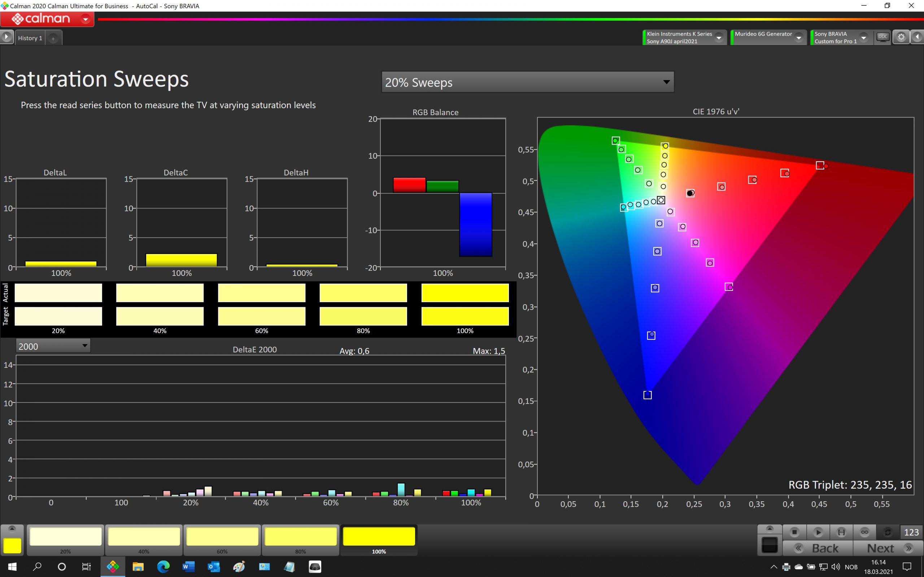This screenshot has height=577, width=924.
Task: Click the DDC monitor icon
Action: click(883, 38)
